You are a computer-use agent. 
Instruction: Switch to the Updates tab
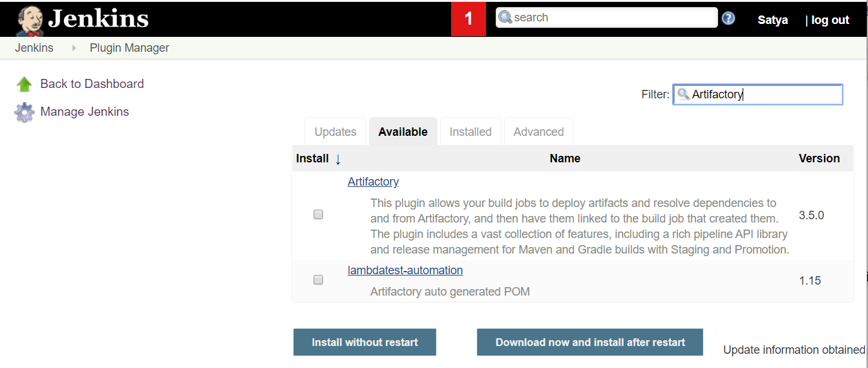point(335,132)
